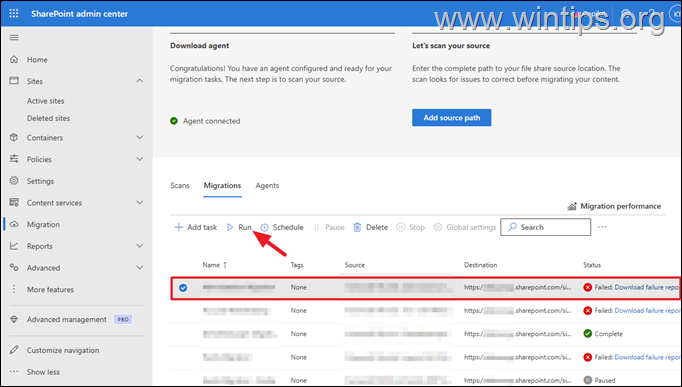Click the PRO badge
Screen dimensions: 682x387
123,320
